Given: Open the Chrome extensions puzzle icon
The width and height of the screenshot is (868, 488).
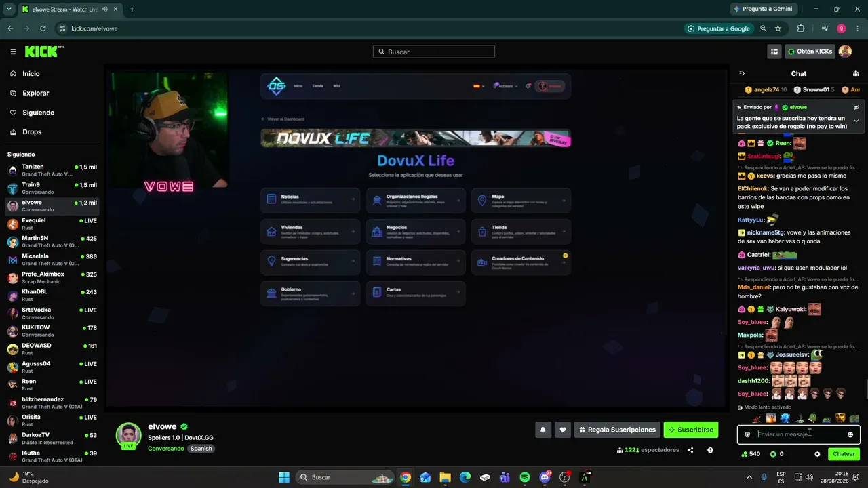Looking at the screenshot, I should (801, 28).
